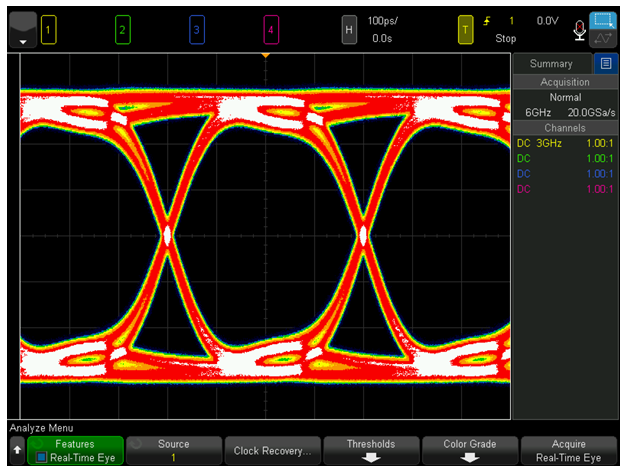Viewport: 627px width, 473px height.
Task: Go back using the Analyze Menu up arrow
Action: (17, 451)
